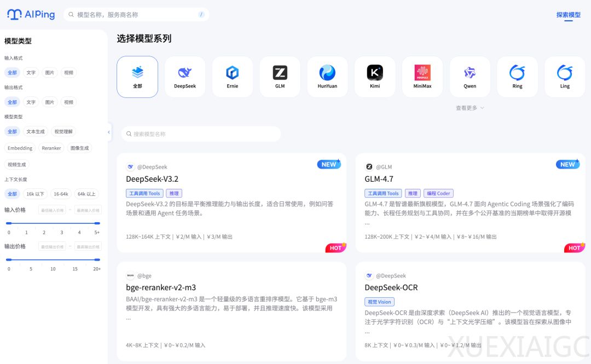Click the AIPing logo
The image size is (591, 364).
click(x=31, y=15)
